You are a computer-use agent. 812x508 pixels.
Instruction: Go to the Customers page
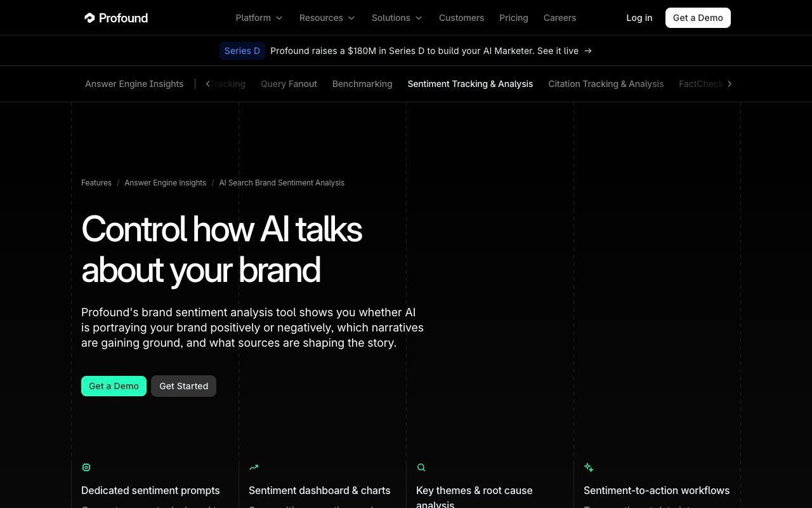click(x=461, y=18)
